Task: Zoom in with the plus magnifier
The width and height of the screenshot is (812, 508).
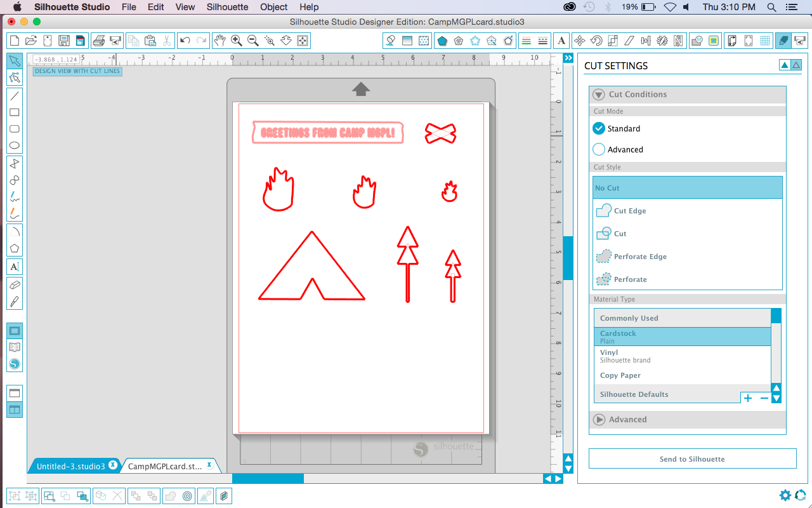Action: tap(237, 41)
